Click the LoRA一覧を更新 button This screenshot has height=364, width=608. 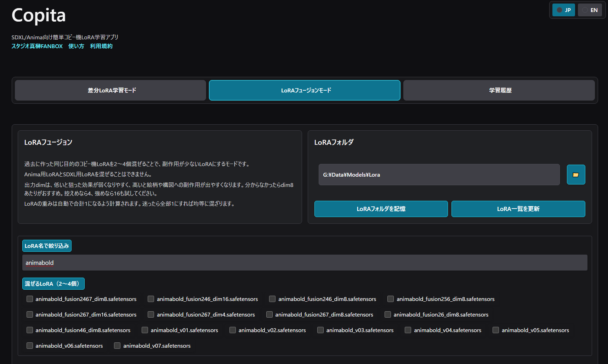click(518, 209)
